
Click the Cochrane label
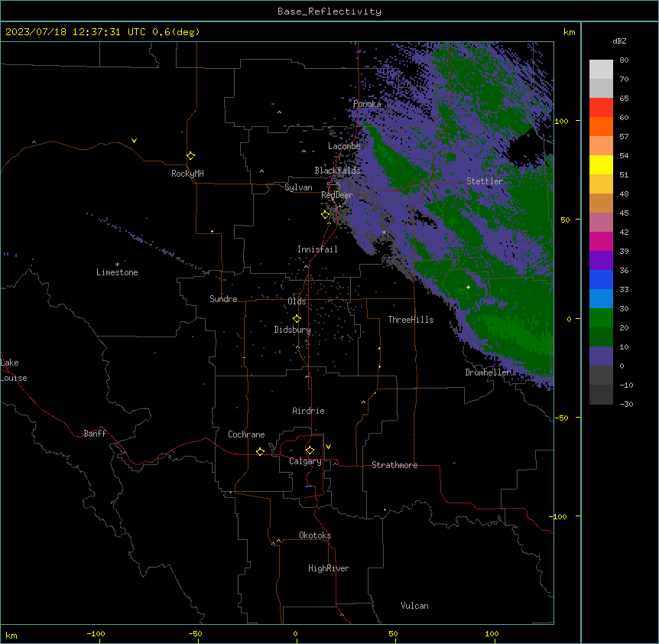point(246,434)
